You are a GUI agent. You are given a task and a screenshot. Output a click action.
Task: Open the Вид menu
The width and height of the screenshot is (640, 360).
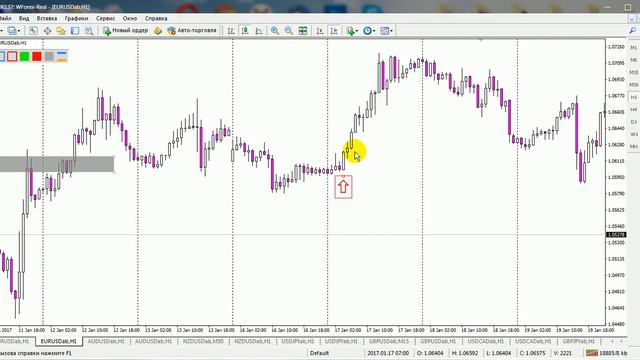pos(24,18)
